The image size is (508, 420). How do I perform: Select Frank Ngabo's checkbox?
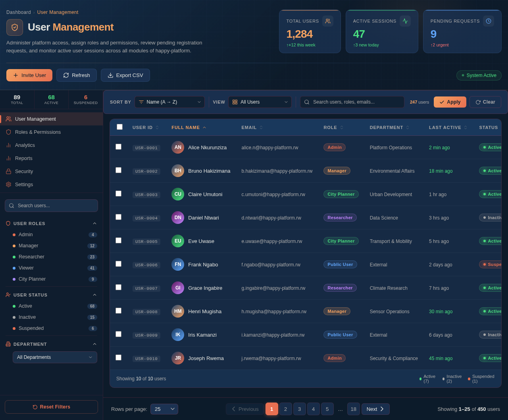point(118,264)
